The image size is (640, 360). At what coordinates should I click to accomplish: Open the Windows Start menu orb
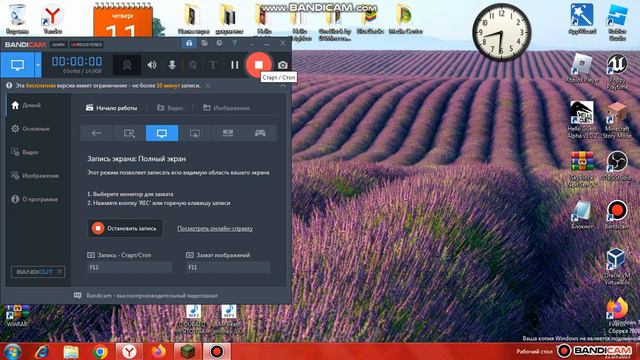coord(12,351)
